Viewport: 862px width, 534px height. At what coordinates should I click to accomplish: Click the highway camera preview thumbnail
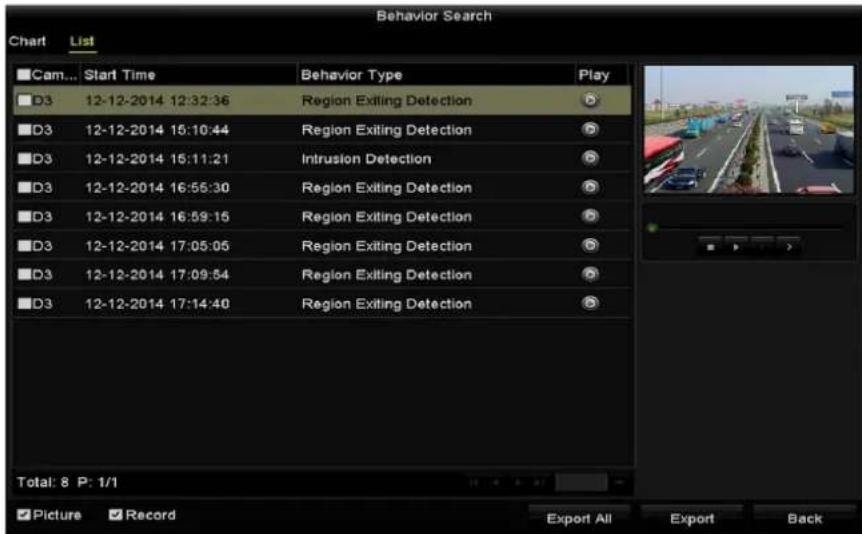[x=749, y=130]
